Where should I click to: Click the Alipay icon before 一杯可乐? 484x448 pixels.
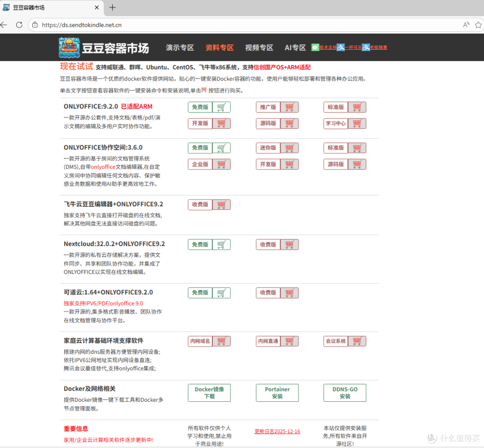coord(341,47)
